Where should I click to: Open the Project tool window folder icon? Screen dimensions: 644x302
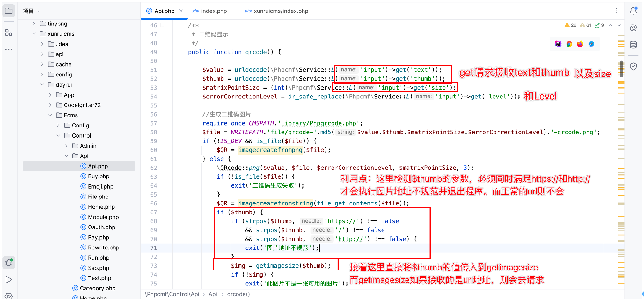pos(9,11)
